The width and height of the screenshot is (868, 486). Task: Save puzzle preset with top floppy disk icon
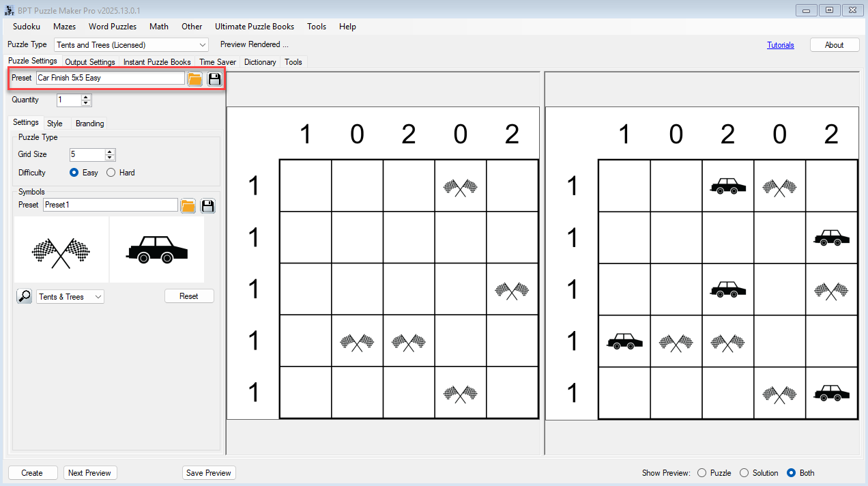pyautogui.click(x=215, y=78)
